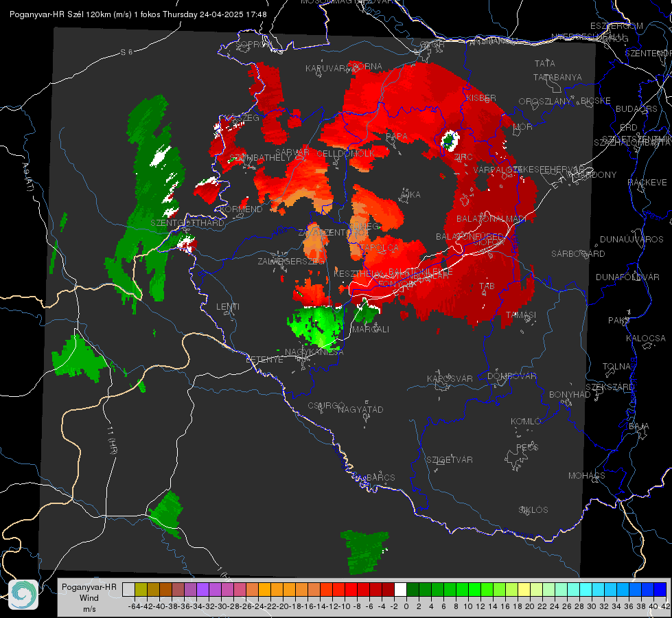The width and height of the screenshot is (672, 618).
Task: Click the ZIRC city label
Action: pyautogui.click(x=463, y=157)
